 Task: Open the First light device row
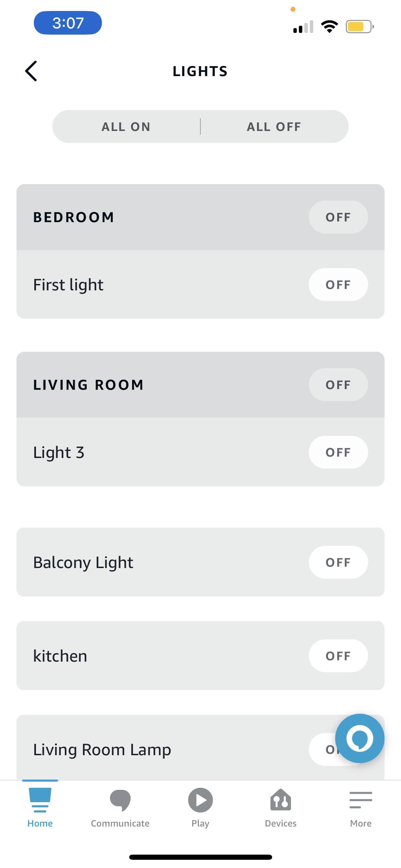coord(69,285)
